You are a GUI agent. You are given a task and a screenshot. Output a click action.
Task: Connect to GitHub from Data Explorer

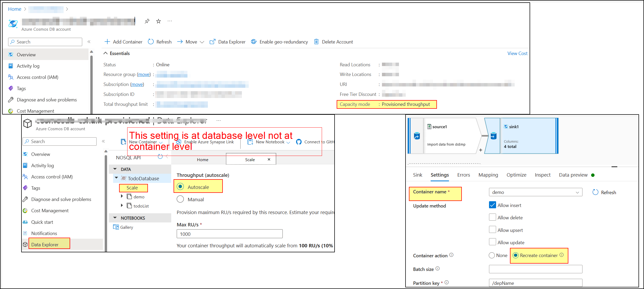[x=315, y=142]
